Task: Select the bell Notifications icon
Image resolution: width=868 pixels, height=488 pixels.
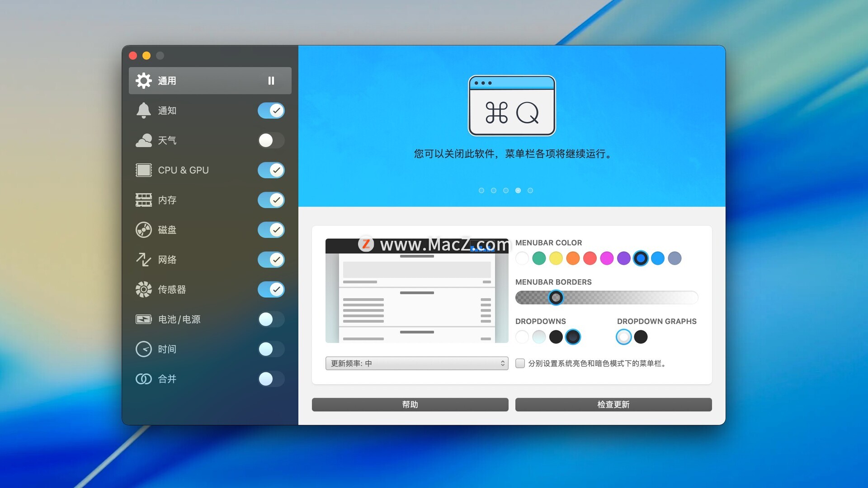Action: point(143,110)
